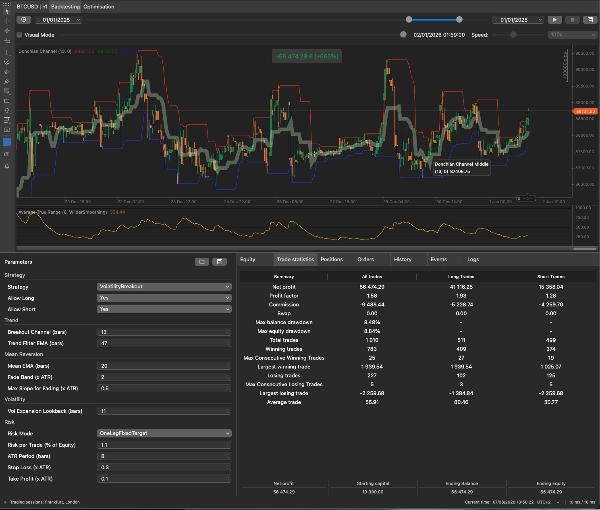The height and width of the screenshot is (510, 600).
Task: Switch to the Optimisation tab
Action: [x=99, y=7]
